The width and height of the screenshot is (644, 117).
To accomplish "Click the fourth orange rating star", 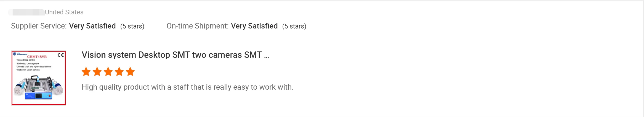I will (x=119, y=72).
